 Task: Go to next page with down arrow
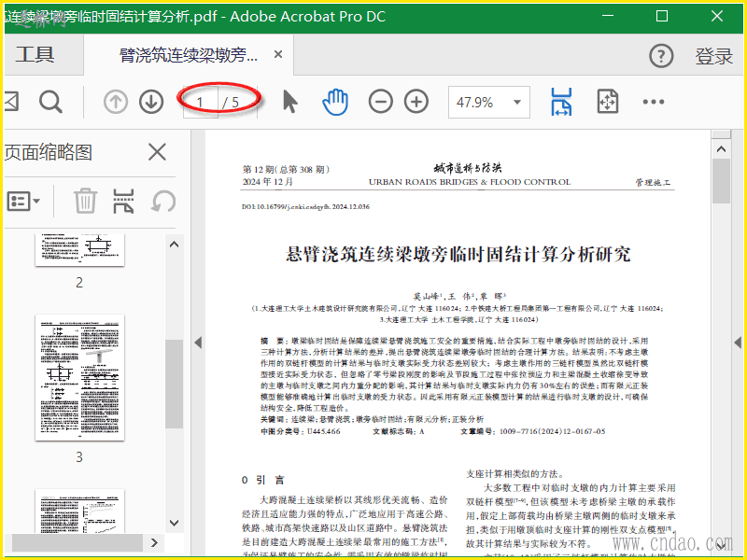point(151,102)
